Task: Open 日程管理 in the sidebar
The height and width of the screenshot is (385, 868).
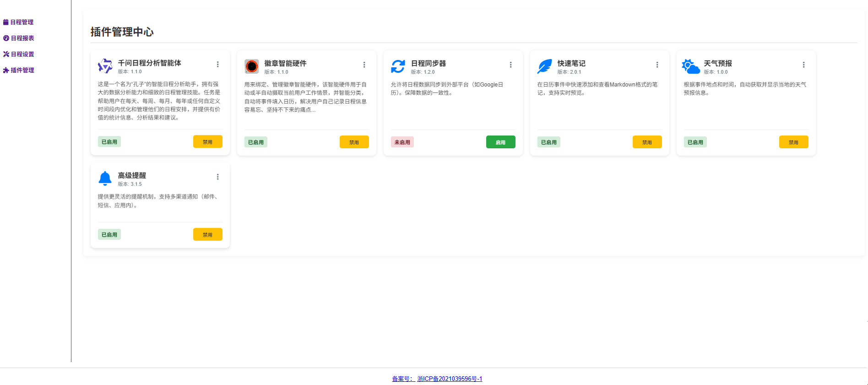Action: [x=18, y=22]
